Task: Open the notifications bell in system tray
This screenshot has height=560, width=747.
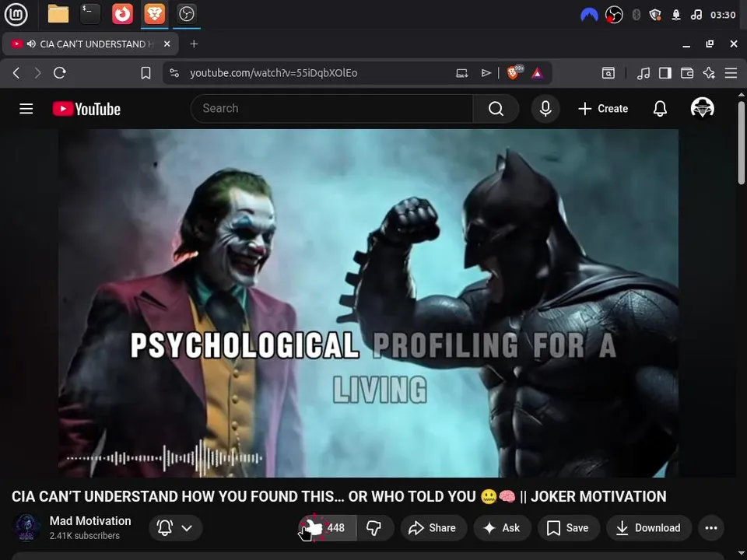Action: pyautogui.click(x=676, y=15)
